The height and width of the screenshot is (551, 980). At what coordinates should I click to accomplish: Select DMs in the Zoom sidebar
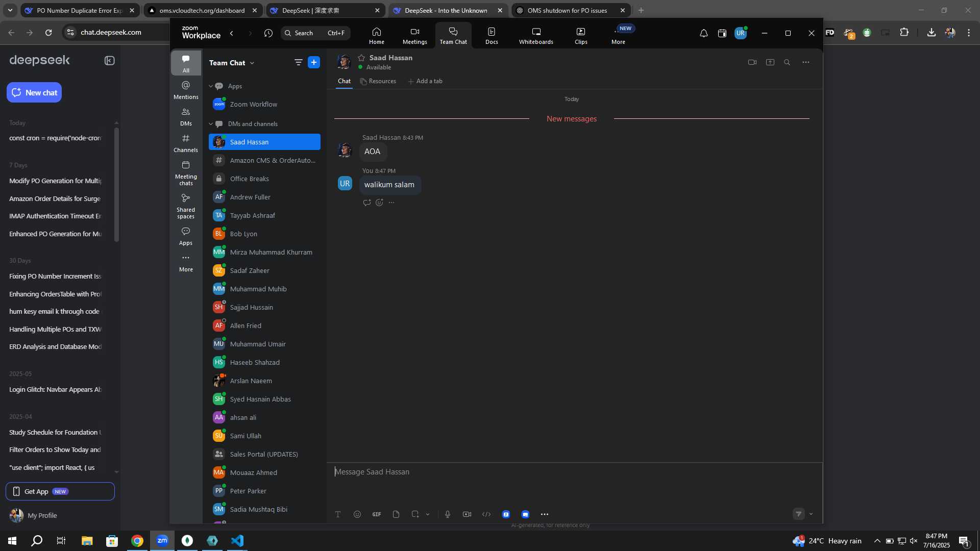click(186, 117)
